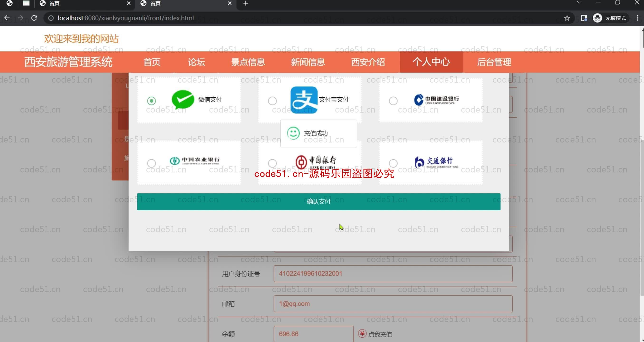This screenshot has width=644, height=342.
Task: Click the blue Alipay logo
Action: pos(304,100)
